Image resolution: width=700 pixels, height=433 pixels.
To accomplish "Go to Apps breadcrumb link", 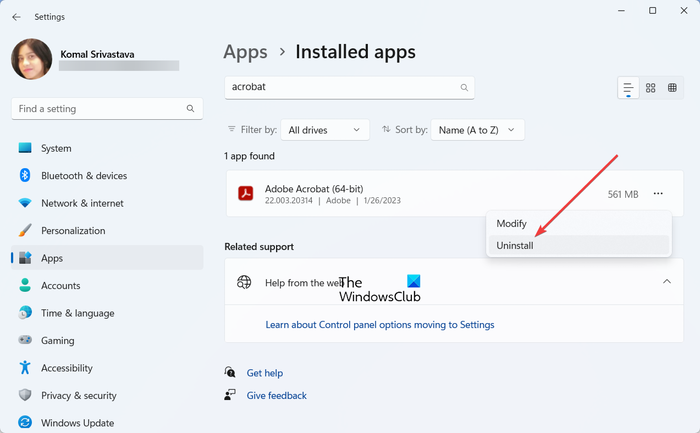I will [246, 51].
